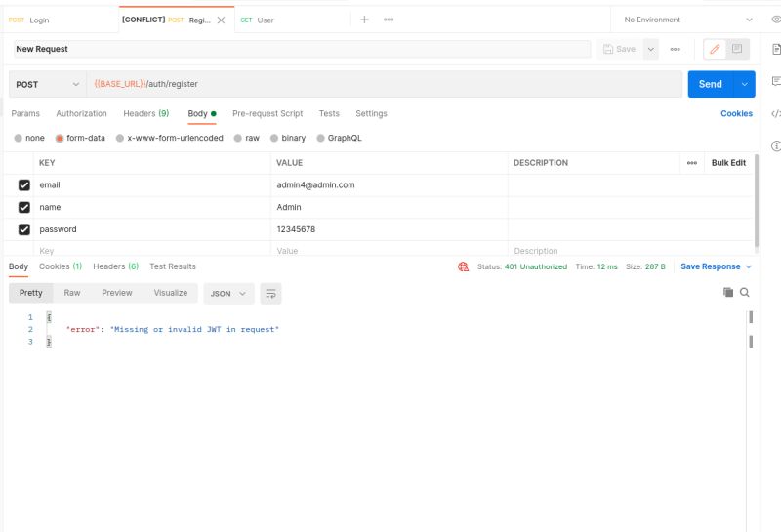The height and width of the screenshot is (532, 781).
Task: Select GraphQL body type
Action: [x=321, y=138]
